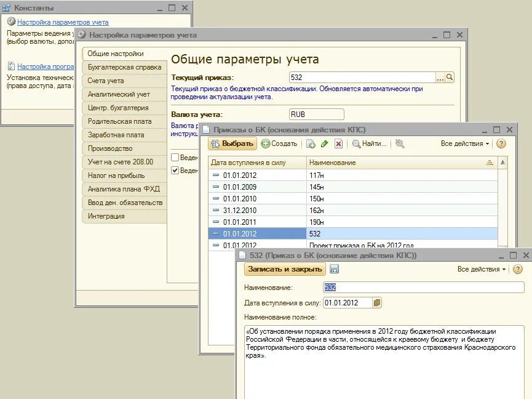Click gear icon beside Настройка параметров учета link

(11, 22)
